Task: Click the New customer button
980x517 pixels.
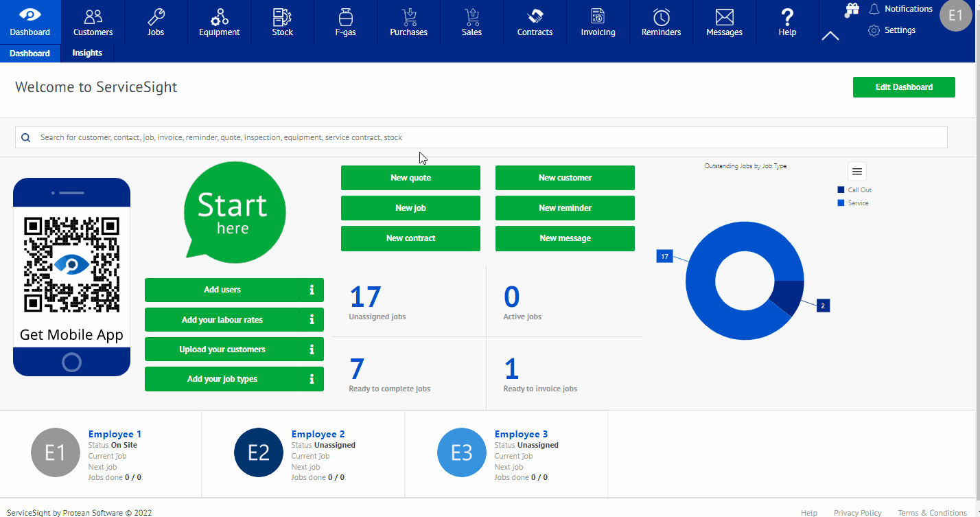Action: [x=565, y=178]
